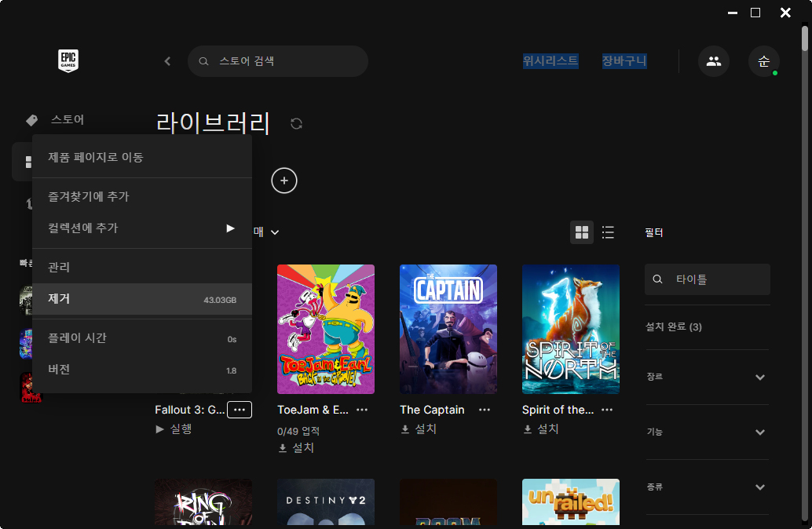Open Spirit of the North cover thumbnail
The height and width of the screenshot is (529, 812).
(571, 329)
